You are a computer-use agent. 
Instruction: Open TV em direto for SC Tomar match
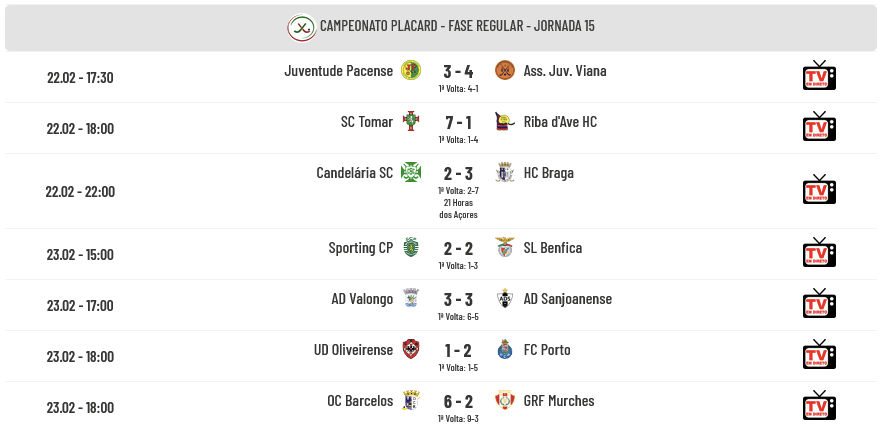coord(819,126)
